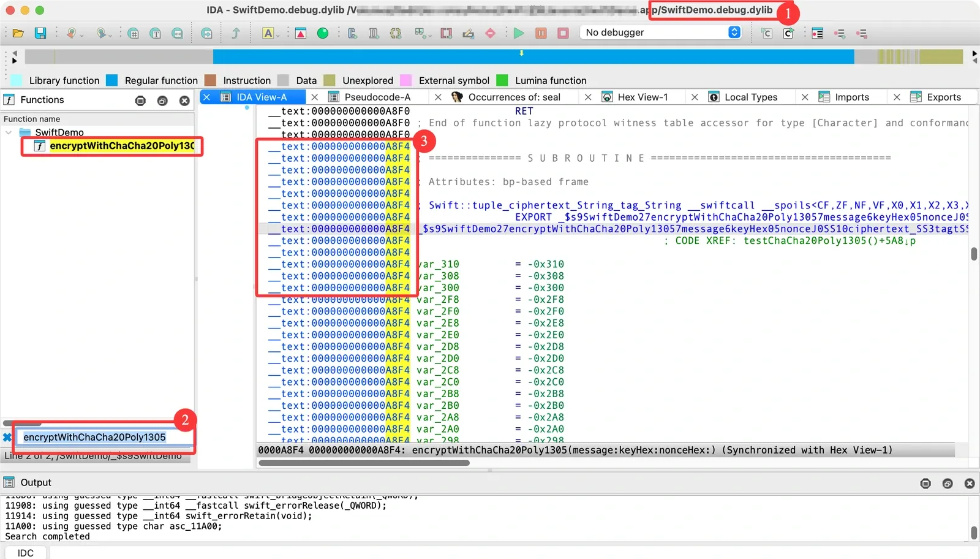Click the red diamond breakpoint toolbar icon
The image size is (980, 559).
tap(490, 33)
